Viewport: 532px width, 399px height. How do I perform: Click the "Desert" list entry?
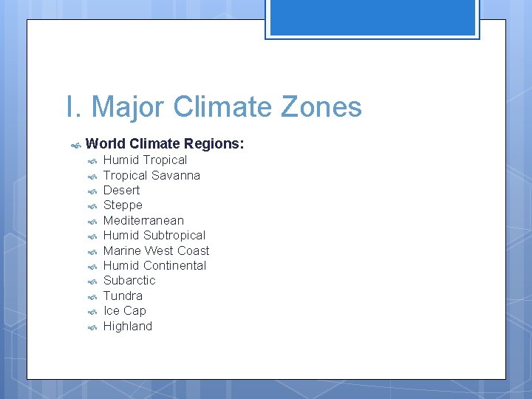pyautogui.click(x=121, y=191)
